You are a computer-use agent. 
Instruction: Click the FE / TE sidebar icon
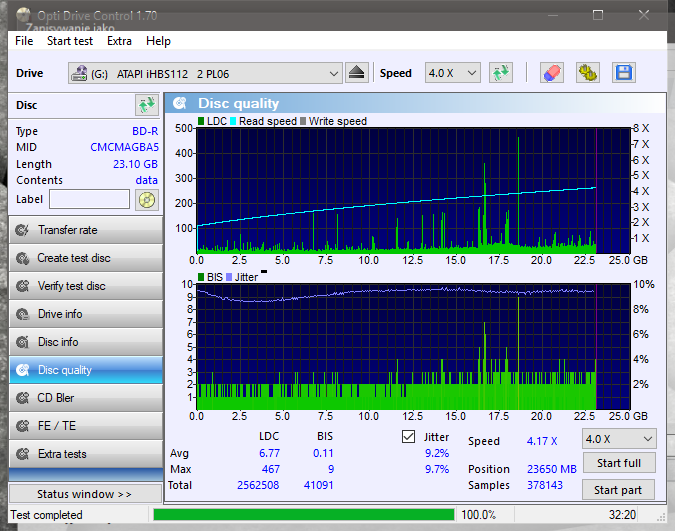point(22,426)
